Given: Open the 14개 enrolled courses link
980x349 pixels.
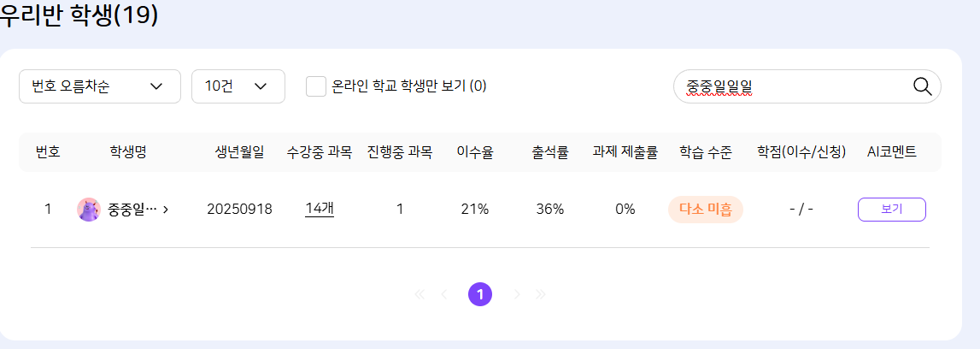Looking at the screenshot, I should coord(320,210).
